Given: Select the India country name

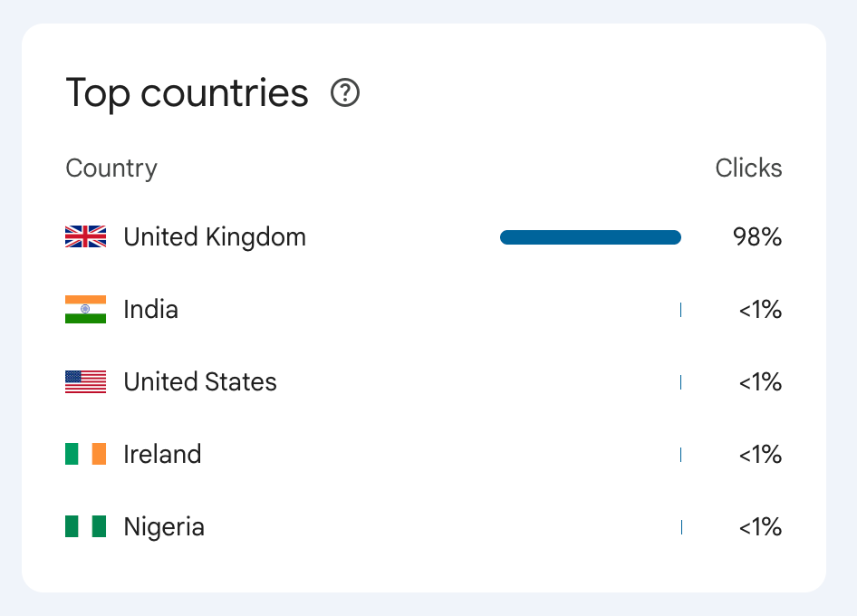Looking at the screenshot, I should click(x=150, y=310).
